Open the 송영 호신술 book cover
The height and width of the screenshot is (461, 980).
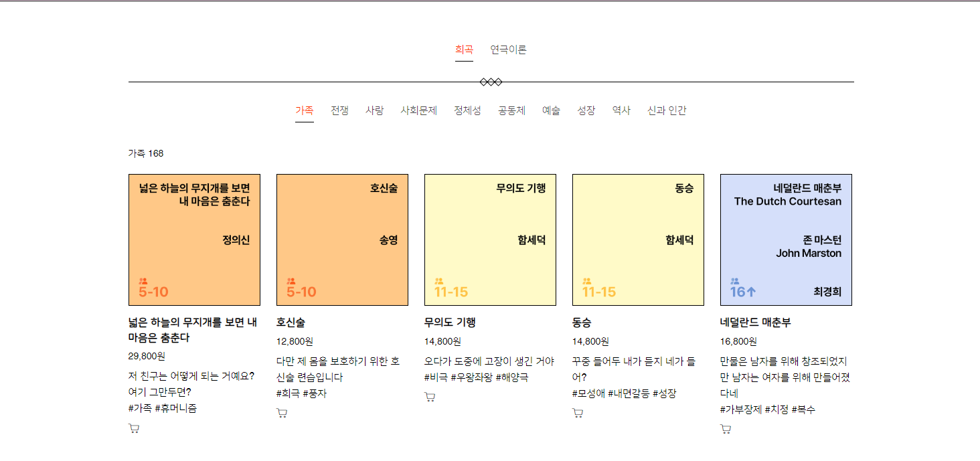(342, 240)
